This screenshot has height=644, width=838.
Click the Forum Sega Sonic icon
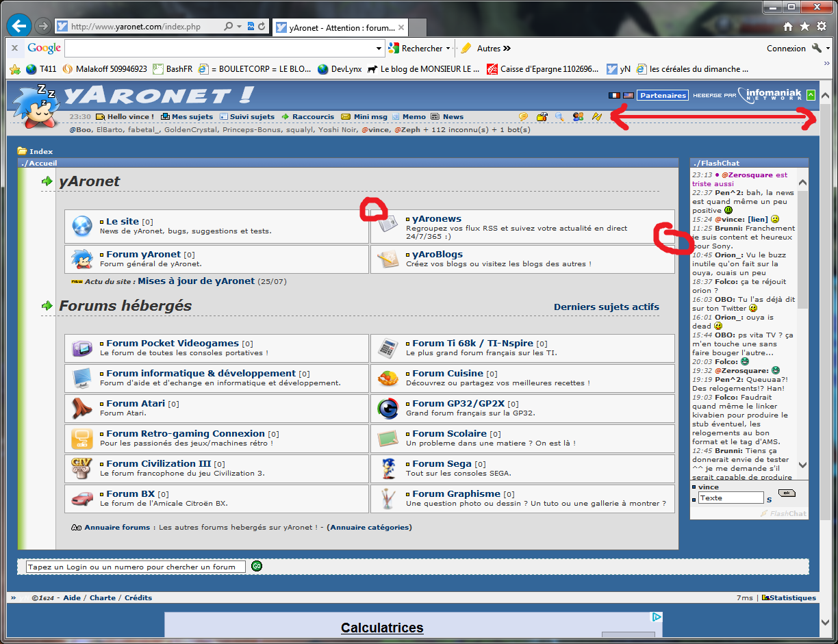388,469
